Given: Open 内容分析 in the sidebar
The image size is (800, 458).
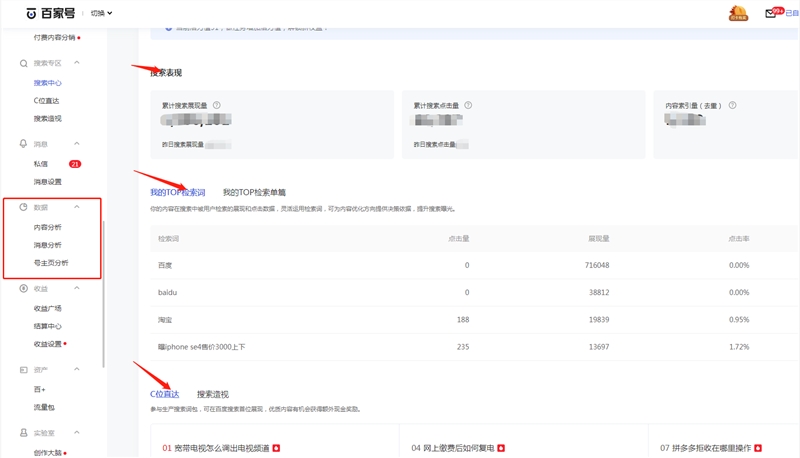Looking at the screenshot, I should [47, 227].
